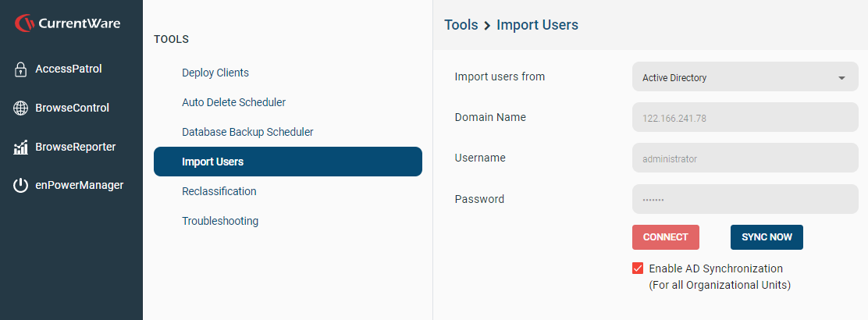
Task: Click the "Domain Name" label
Action: click(490, 117)
